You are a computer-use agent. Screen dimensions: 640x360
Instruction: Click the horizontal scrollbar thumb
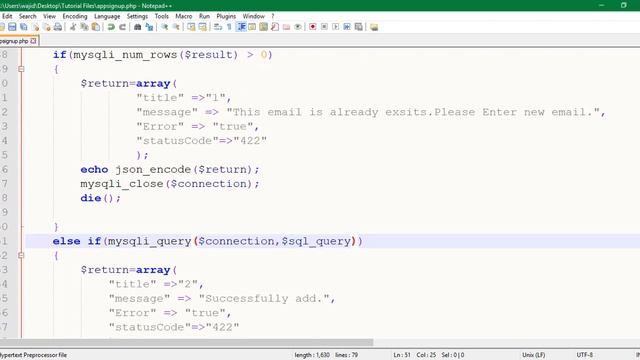point(187,342)
